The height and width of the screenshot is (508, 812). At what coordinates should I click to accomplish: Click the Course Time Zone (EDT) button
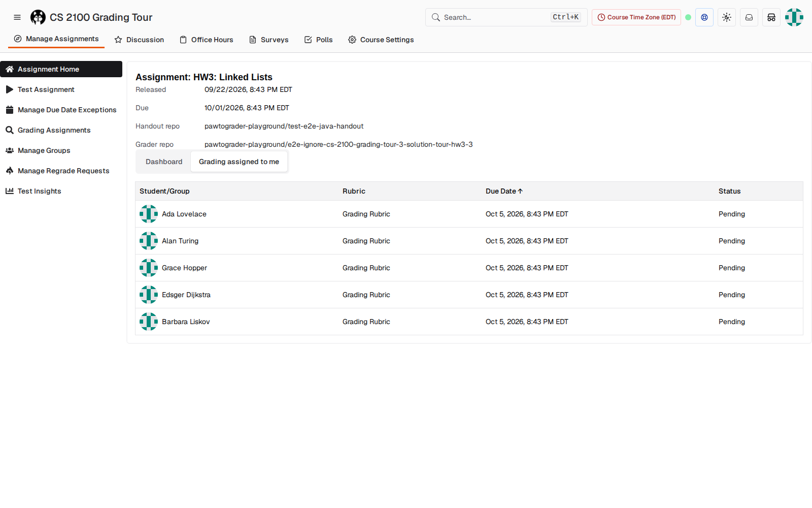[636, 17]
